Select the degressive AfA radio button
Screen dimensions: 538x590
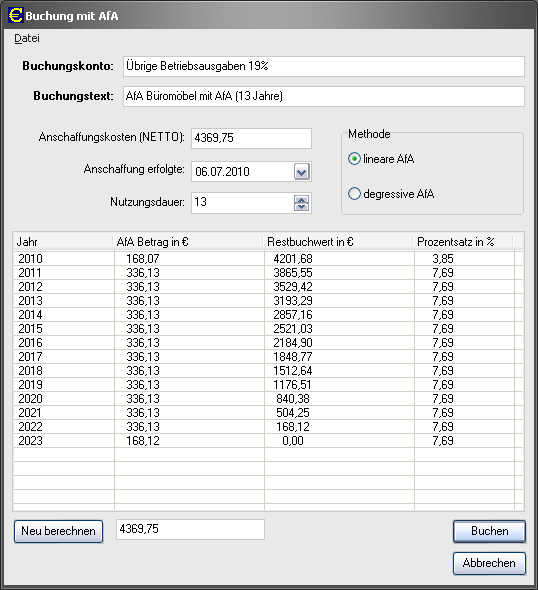click(354, 194)
